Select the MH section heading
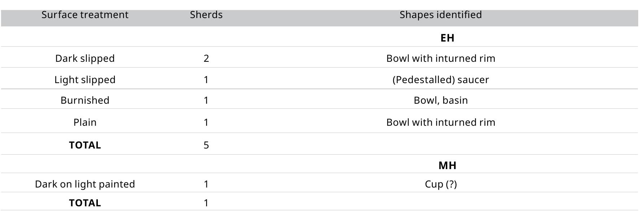The width and height of the screenshot is (644, 211). 447,165
